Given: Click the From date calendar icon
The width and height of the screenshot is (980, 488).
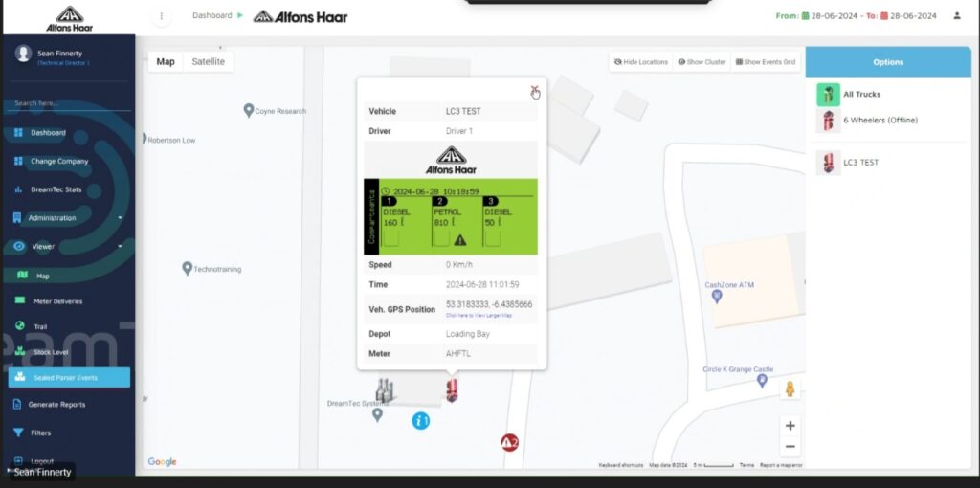Looking at the screenshot, I should point(805,16).
